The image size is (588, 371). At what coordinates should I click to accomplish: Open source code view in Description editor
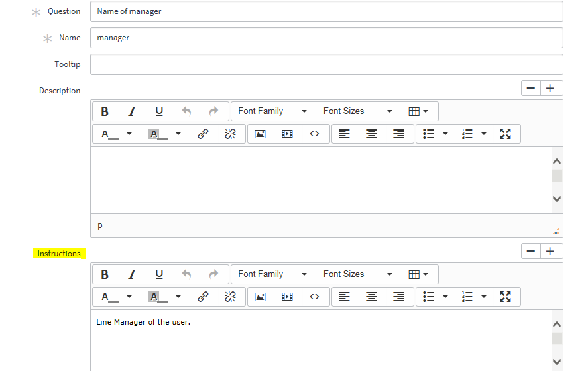[x=314, y=134]
